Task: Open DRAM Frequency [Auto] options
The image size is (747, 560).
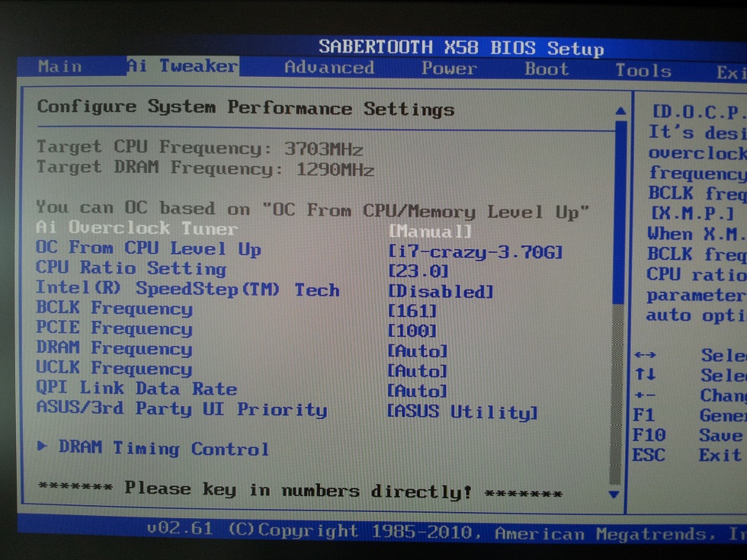Action: coord(418,351)
